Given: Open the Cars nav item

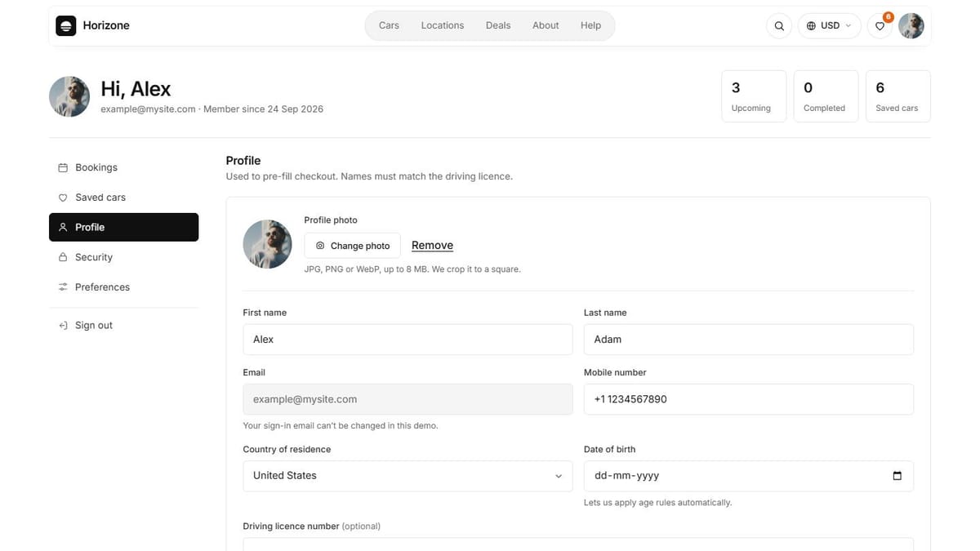Looking at the screenshot, I should [x=389, y=25].
